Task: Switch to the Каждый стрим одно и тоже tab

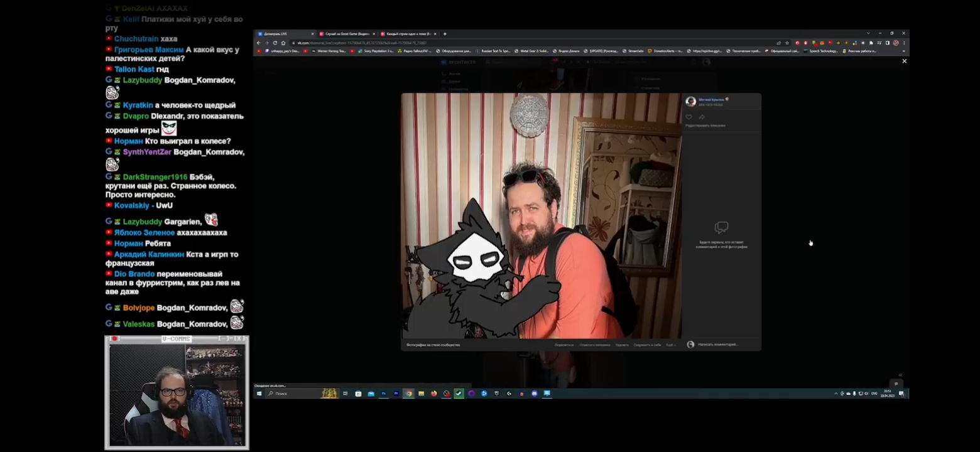Action: tap(408, 34)
